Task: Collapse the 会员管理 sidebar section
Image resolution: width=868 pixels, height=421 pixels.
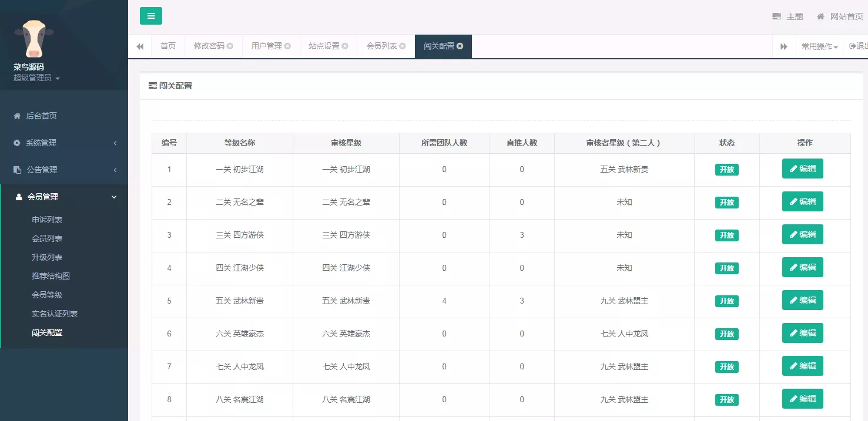Action: 115,197
